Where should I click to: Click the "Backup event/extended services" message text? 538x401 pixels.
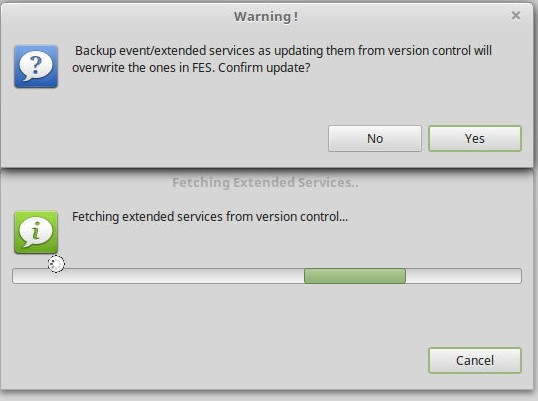(165, 51)
